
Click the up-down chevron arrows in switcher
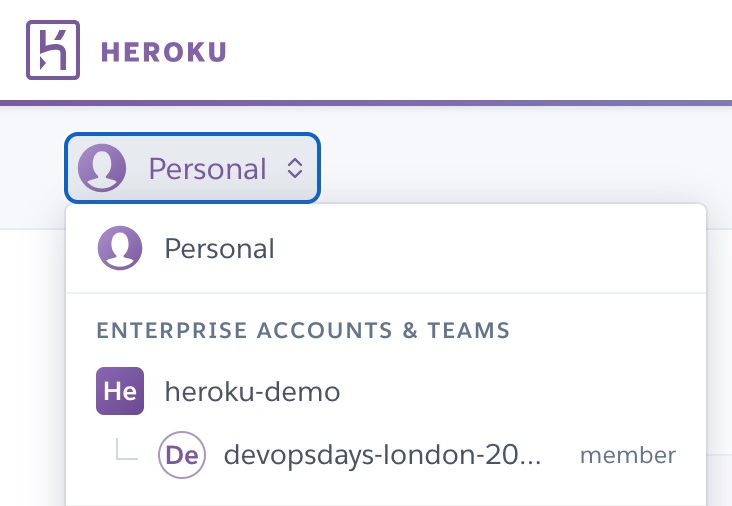(x=295, y=168)
